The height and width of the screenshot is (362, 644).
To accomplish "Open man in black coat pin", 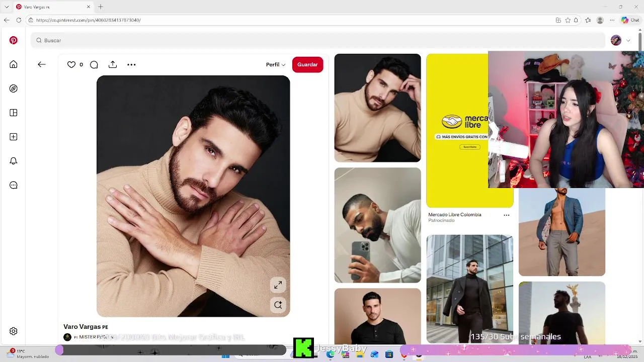I will (x=470, y=289).
